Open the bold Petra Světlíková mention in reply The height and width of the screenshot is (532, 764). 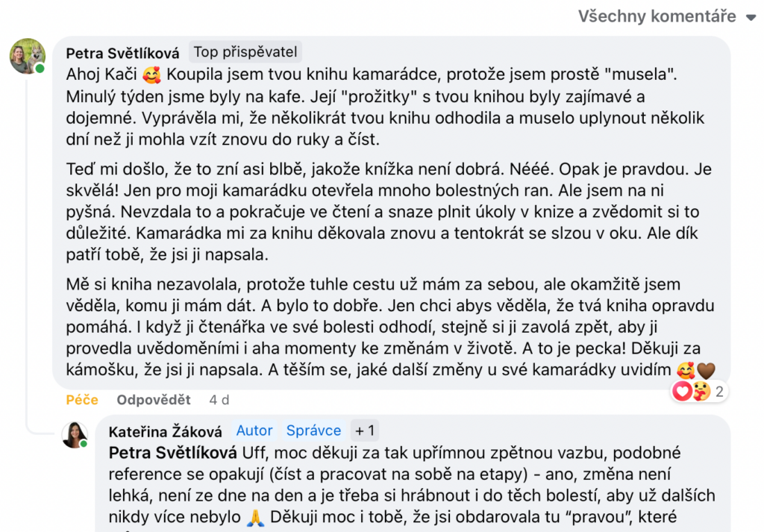click(x=172, y=453)
